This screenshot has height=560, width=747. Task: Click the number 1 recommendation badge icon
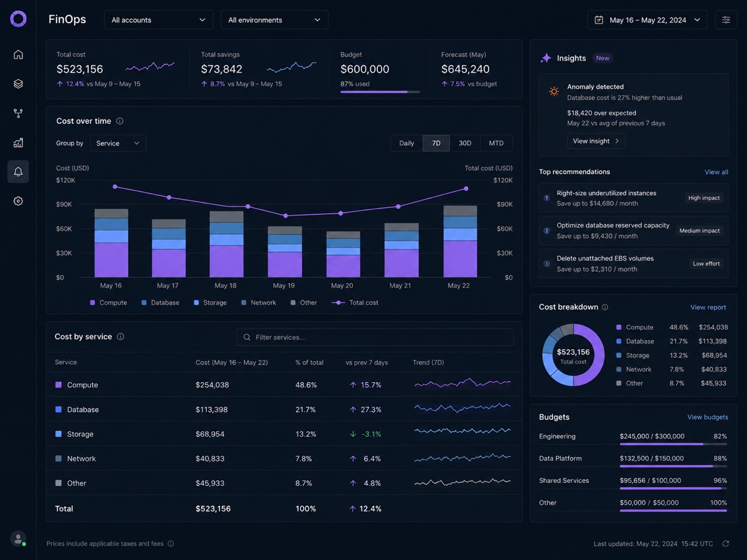[x=547, y=198]
